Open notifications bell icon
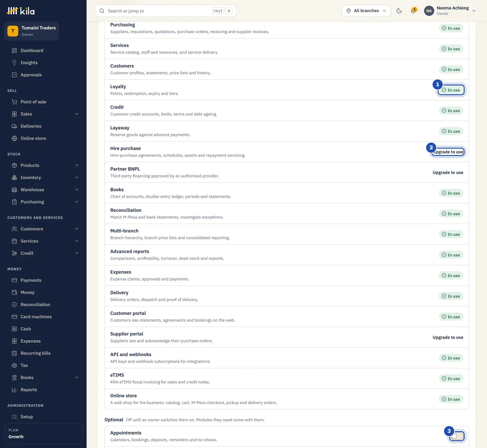 413,11
